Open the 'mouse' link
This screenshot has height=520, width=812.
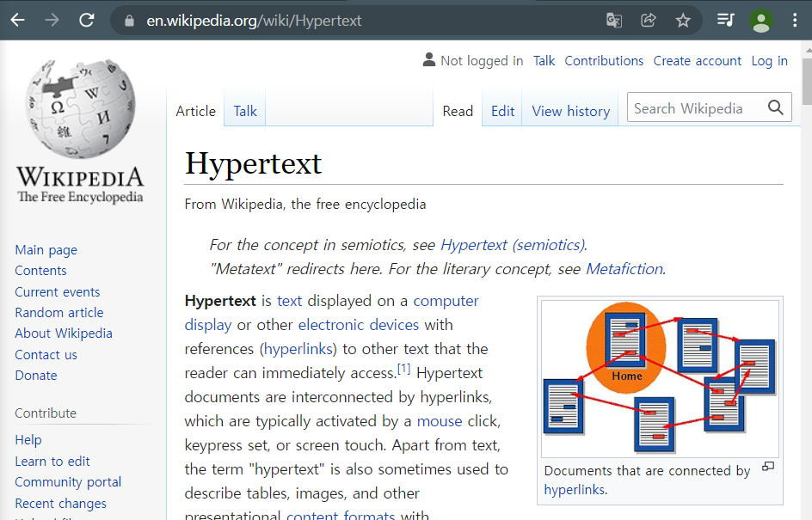click(440, 421)
